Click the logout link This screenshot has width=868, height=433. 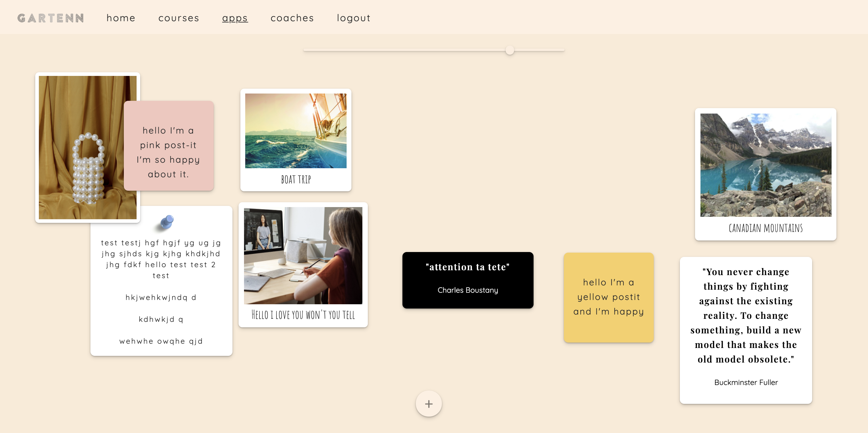point(354,18)
